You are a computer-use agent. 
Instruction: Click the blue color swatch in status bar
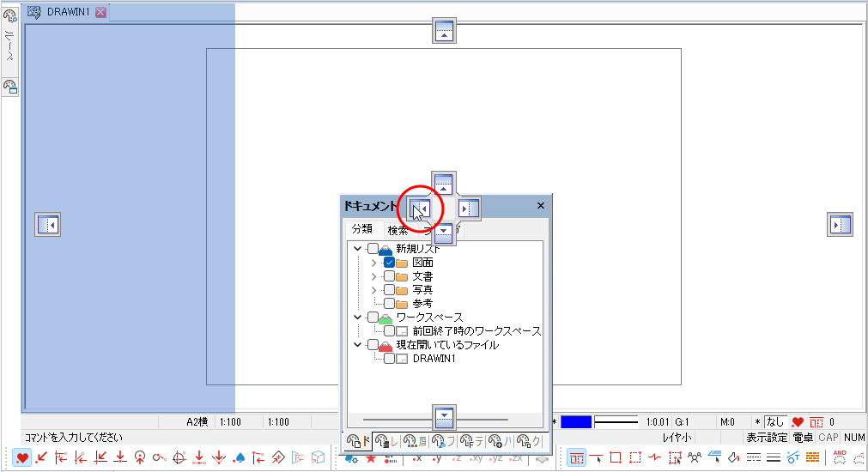[576, 422]
